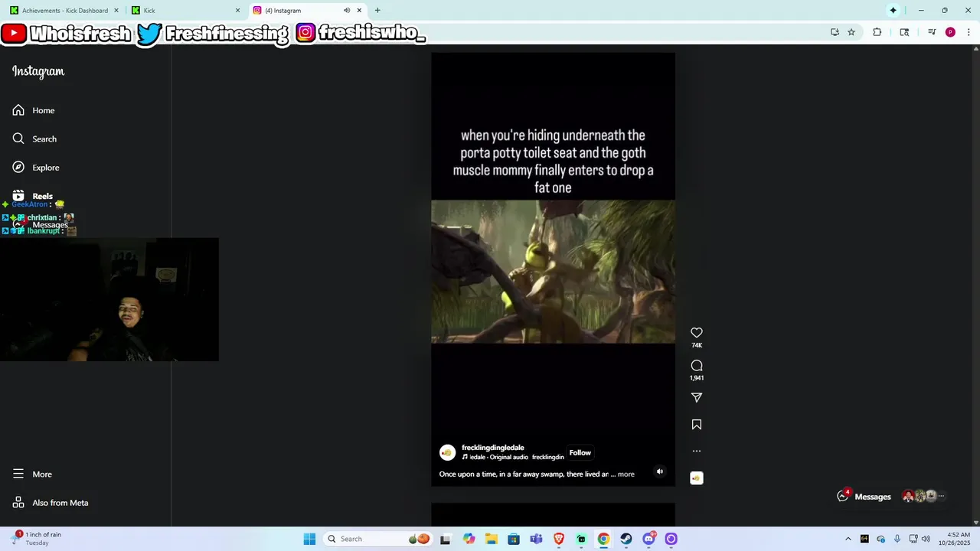
Task: Open the Explore page
Action: (36, 168)
